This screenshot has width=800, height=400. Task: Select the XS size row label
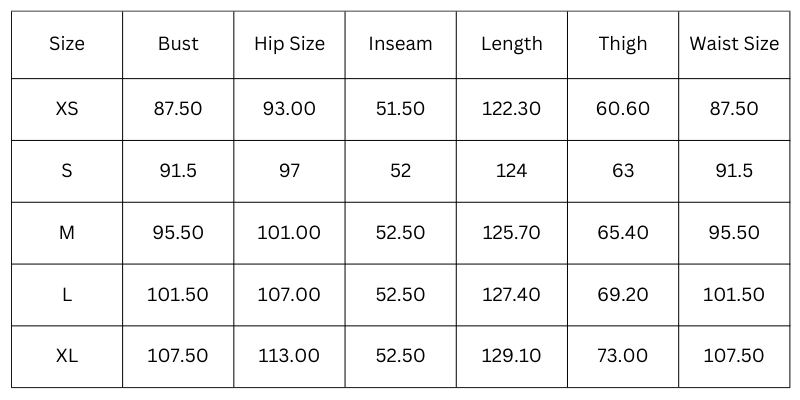pyautogui.click(x=67, y=109)
